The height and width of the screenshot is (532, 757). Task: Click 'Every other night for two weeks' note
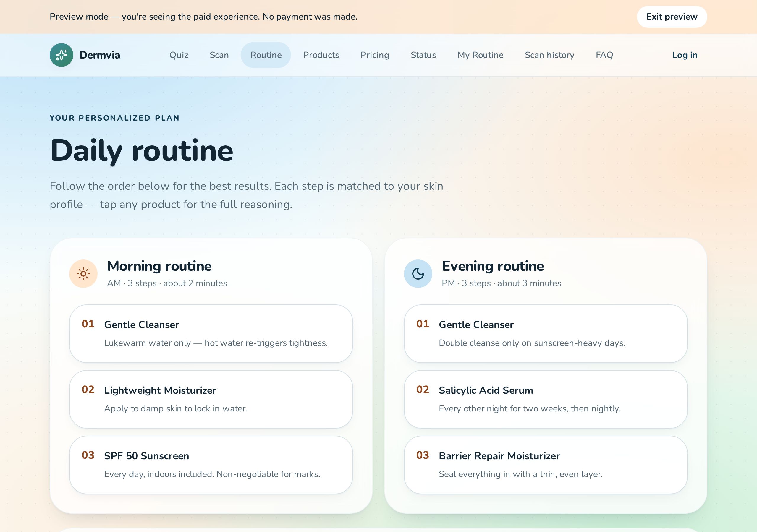[530, 408]
